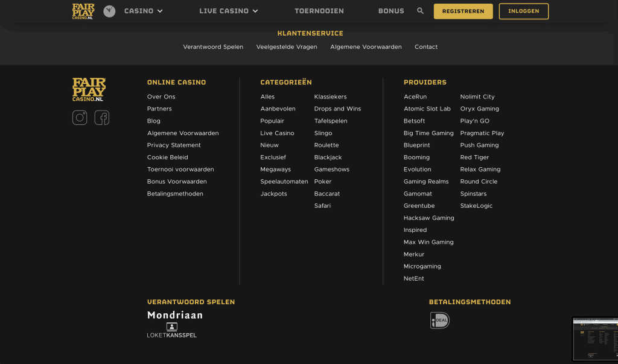
Task: Click the Mondriaan logo
Action: [x=175, y=315]
